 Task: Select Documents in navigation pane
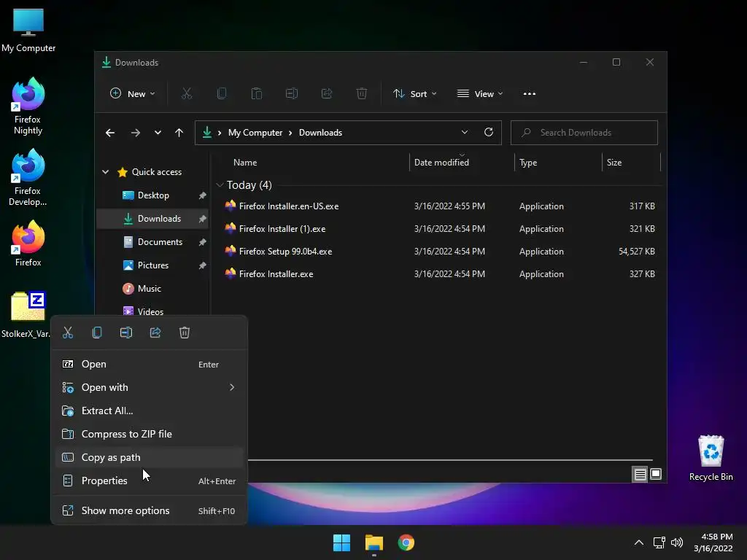point(153,242)
